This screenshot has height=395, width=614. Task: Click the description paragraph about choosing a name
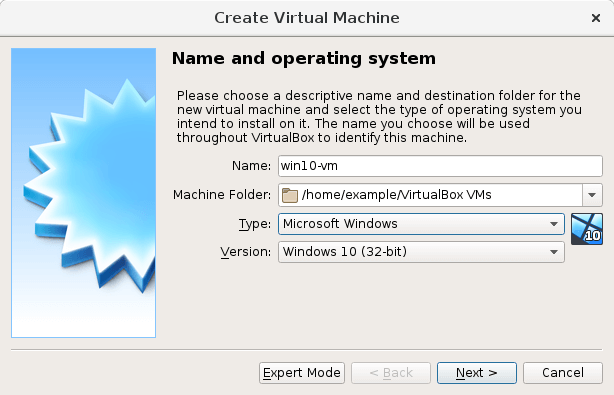(379, 117)
